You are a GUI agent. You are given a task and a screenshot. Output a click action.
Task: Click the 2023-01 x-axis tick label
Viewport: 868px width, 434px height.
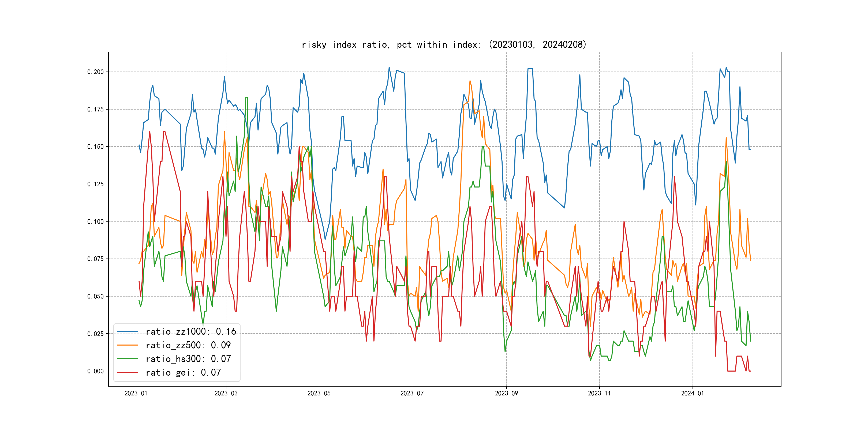coord(136,393)
